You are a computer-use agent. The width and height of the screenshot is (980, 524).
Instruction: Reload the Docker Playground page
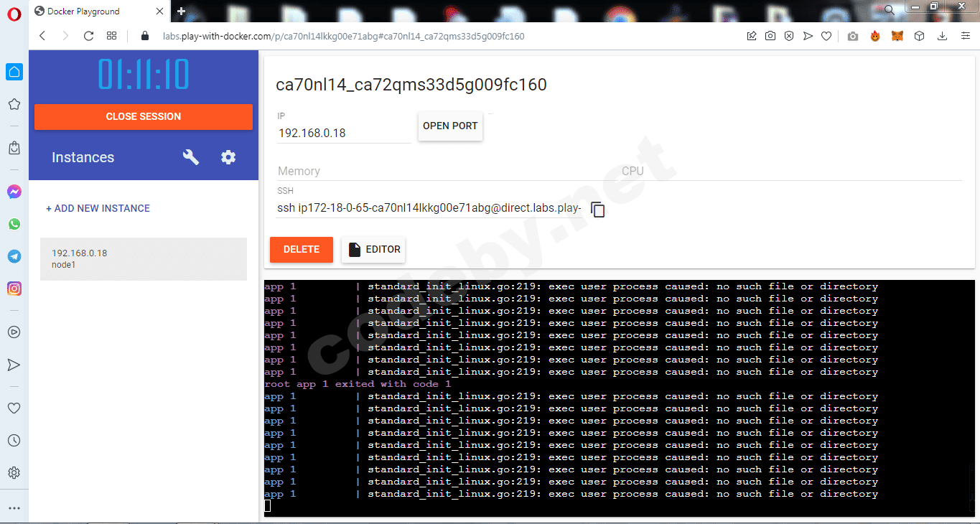coord(89,36)
